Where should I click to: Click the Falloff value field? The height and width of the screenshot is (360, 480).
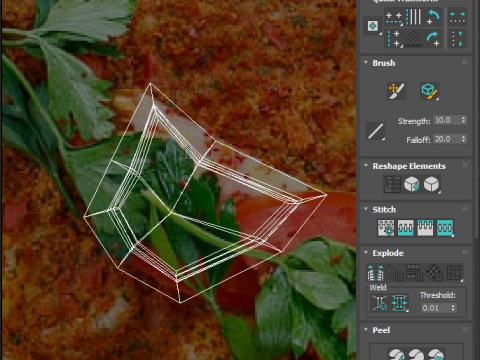click(446, 139)
